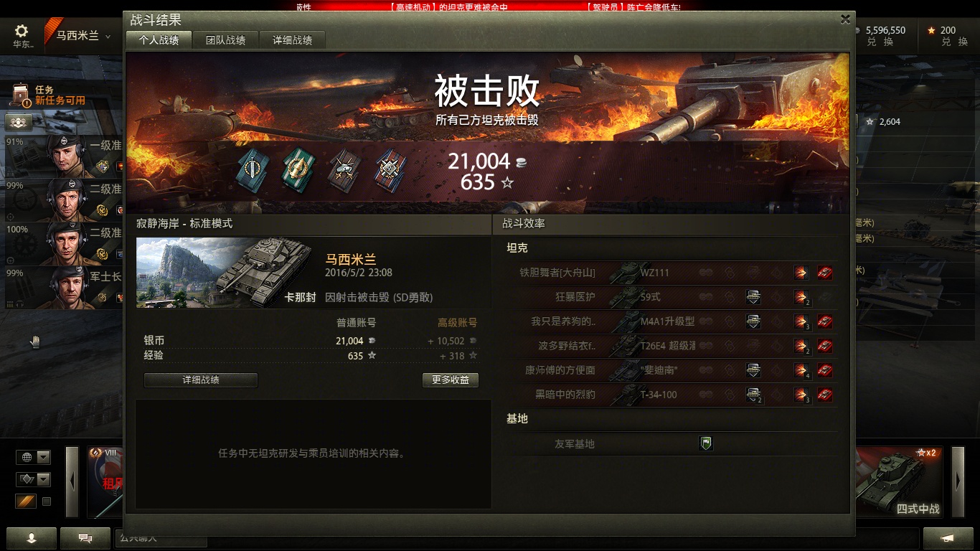Open the settings gear icon

click(22, 31)
